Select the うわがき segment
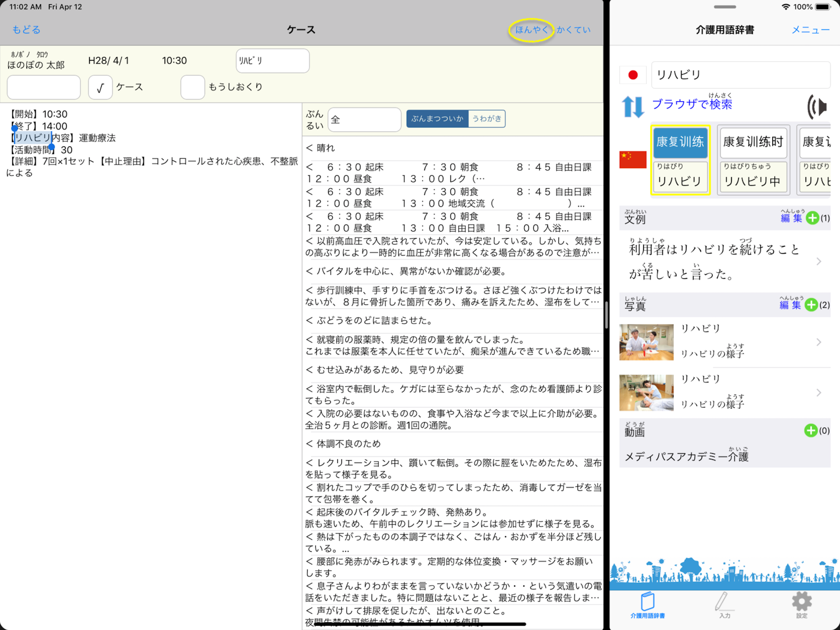Screen dimensions: 840x630 pos(487,119)
